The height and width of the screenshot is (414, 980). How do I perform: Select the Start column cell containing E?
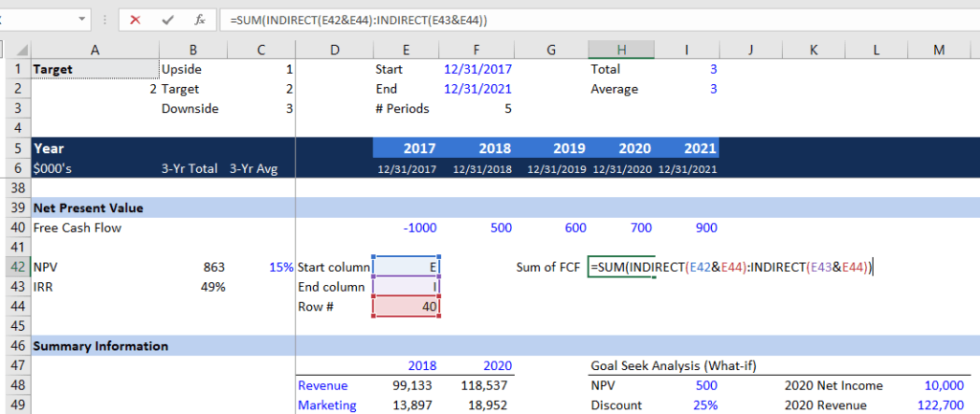tap(406, 268)
